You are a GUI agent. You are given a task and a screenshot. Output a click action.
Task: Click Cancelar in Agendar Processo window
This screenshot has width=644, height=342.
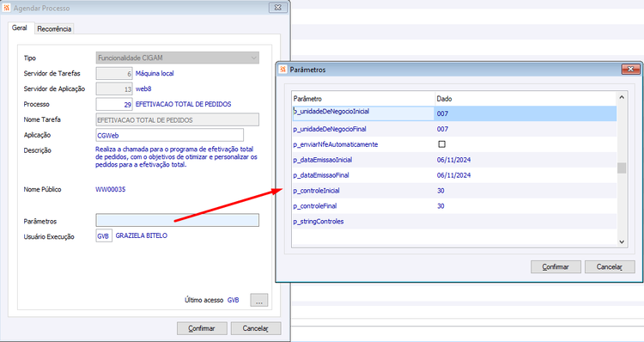(x=256, y=328)
